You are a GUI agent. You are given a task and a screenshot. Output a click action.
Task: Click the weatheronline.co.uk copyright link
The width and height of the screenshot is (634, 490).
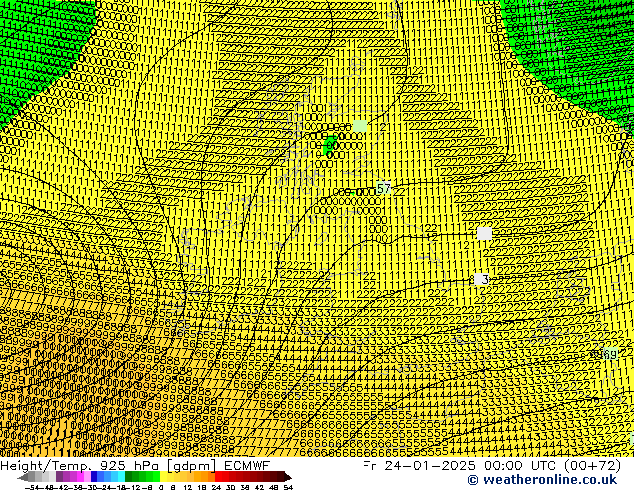tap(542, 480)
